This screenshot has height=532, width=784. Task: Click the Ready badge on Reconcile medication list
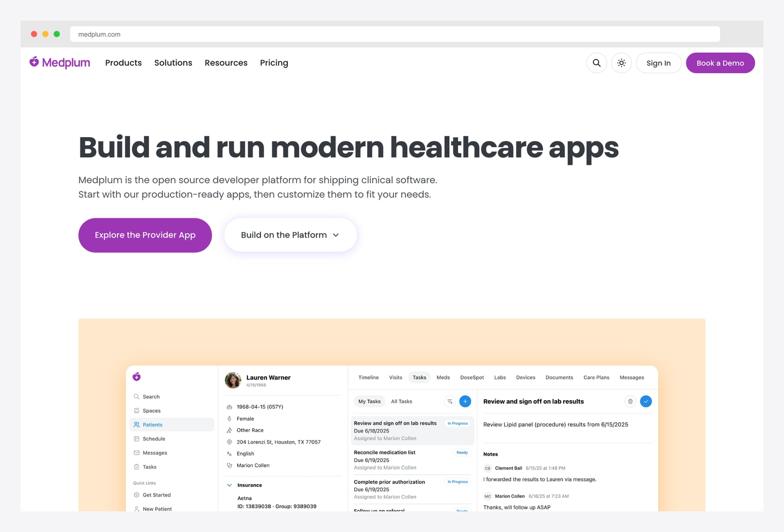[462, 453]
